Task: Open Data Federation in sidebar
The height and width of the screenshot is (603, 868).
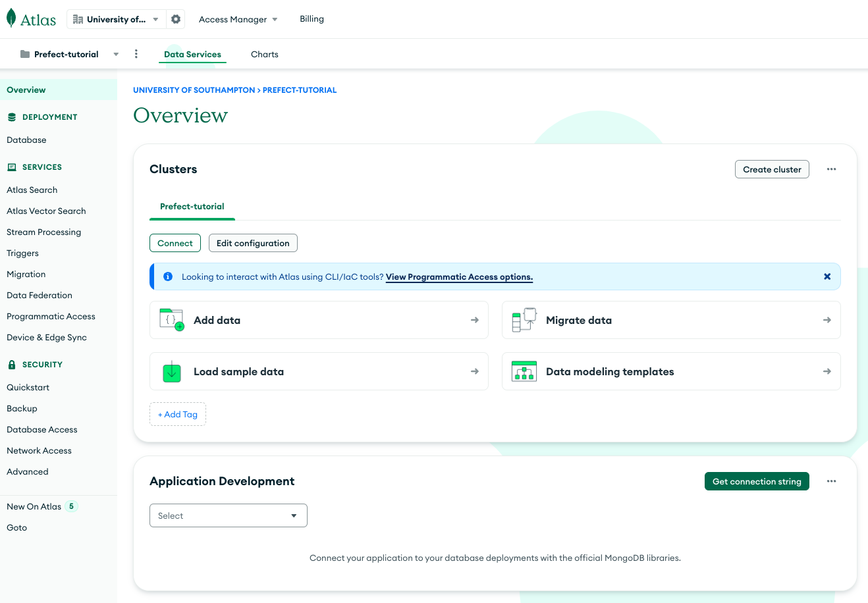Action: (40, 295)
